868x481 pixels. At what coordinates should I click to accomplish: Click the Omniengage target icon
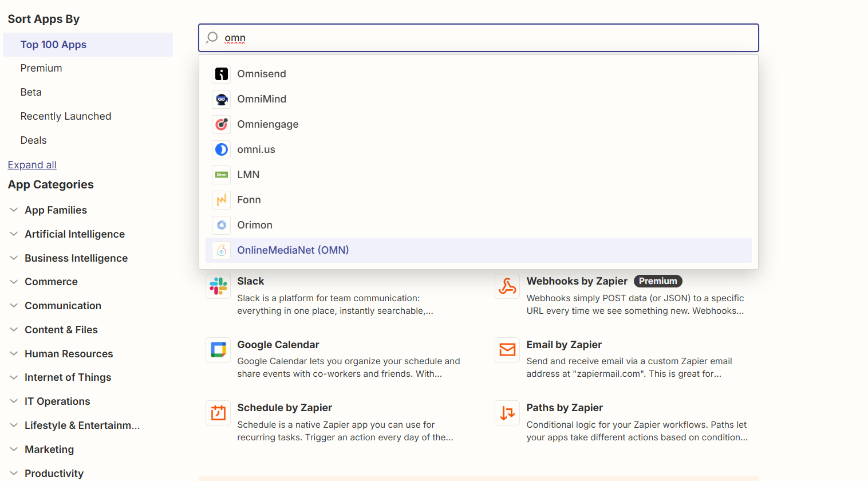221,124
